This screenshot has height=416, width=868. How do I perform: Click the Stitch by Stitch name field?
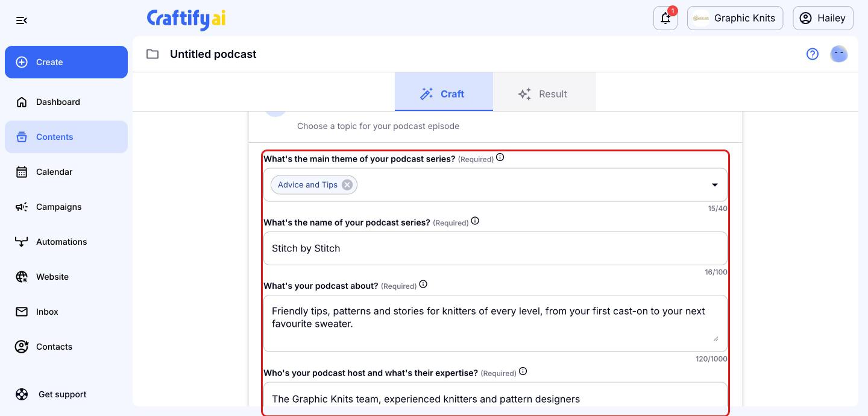tap(495, 248)
